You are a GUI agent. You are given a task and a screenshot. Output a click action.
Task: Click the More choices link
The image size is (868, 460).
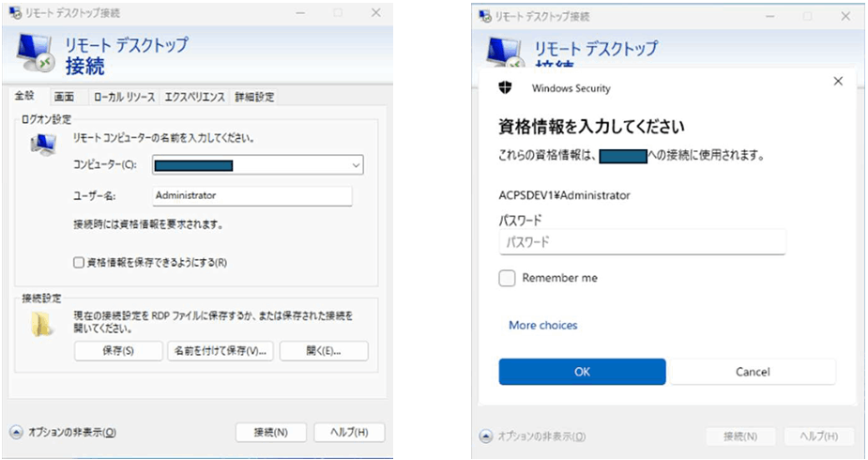(542, 325)
